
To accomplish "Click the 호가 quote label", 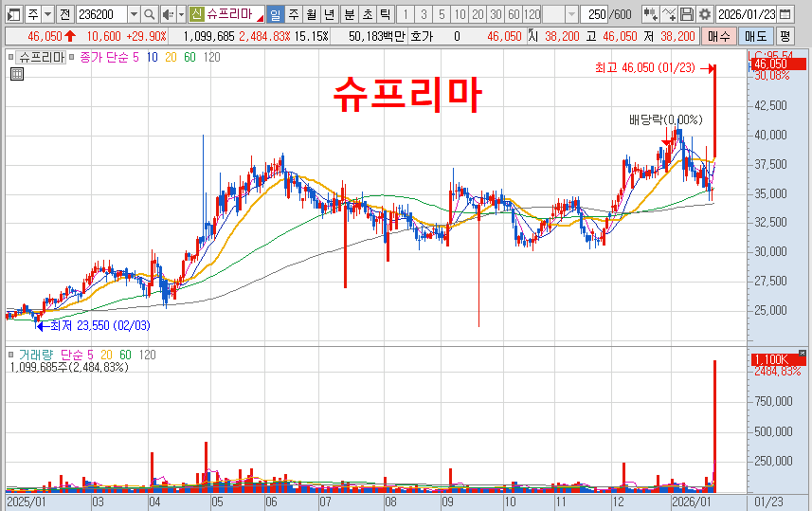I will [422, 36].
